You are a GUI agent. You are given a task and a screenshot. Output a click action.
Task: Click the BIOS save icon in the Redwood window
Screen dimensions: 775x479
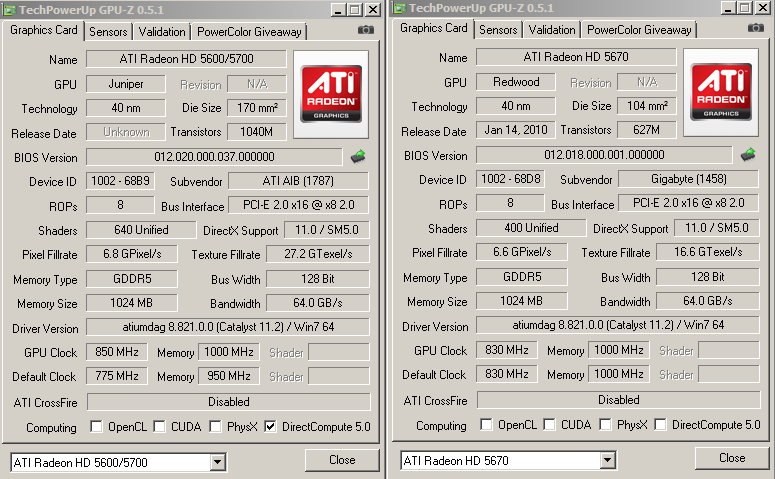pos(748,155)
